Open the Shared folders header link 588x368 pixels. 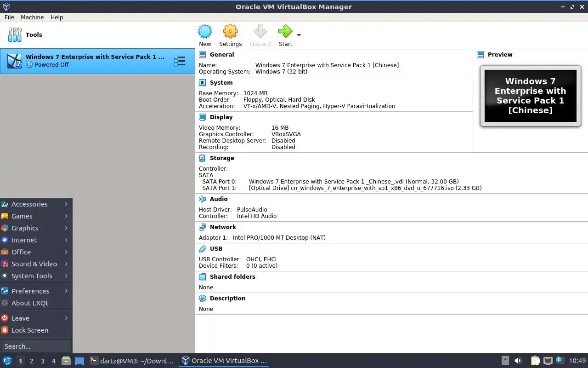pyautogui.click(x=232, y=277)
